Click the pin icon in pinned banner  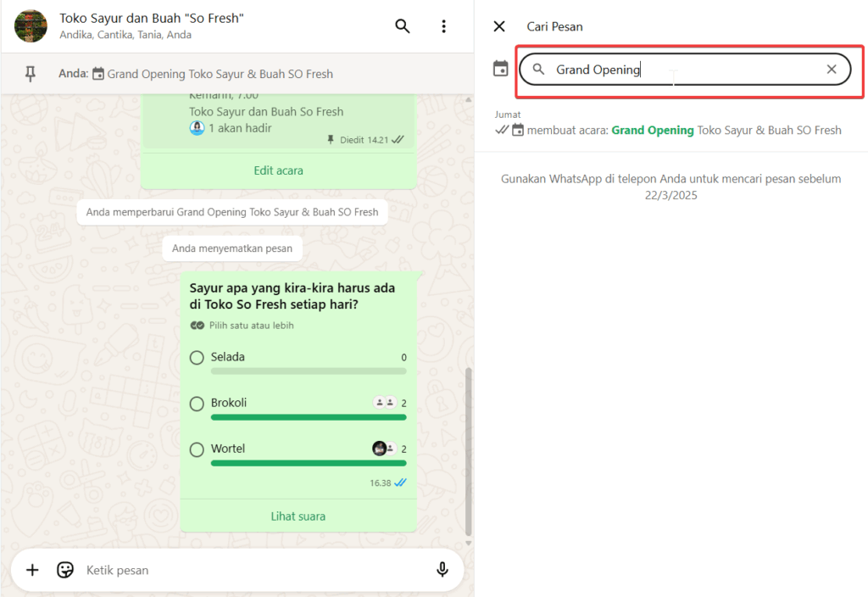click(x=31, y=74)
